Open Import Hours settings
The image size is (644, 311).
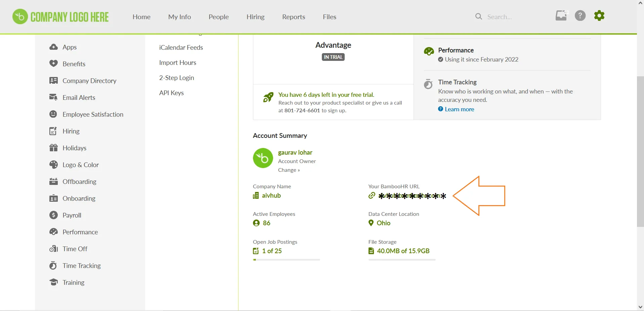point(178,63)
